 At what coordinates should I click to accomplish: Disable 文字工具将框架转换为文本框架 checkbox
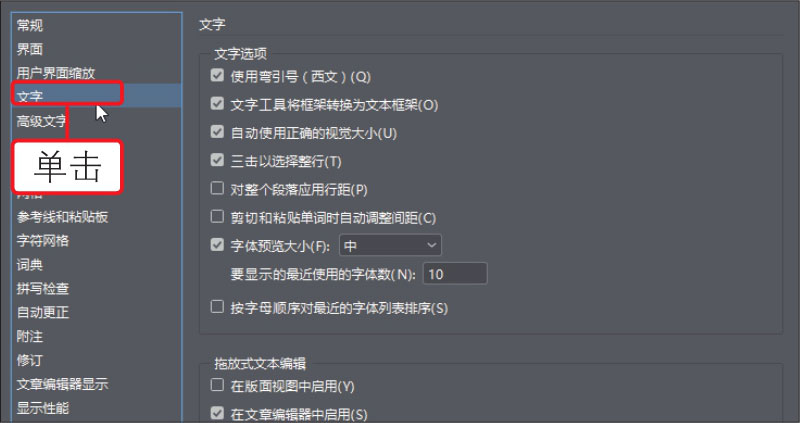pos(218,104)
